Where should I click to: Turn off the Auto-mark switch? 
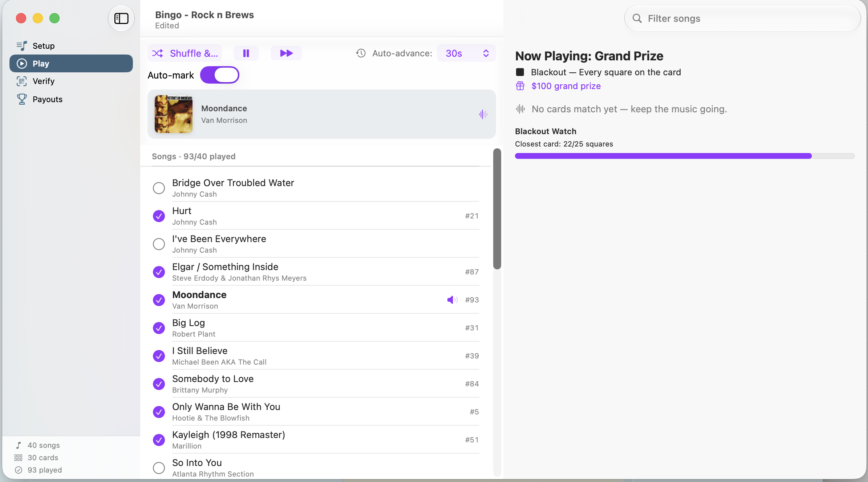tap(220, 75)
